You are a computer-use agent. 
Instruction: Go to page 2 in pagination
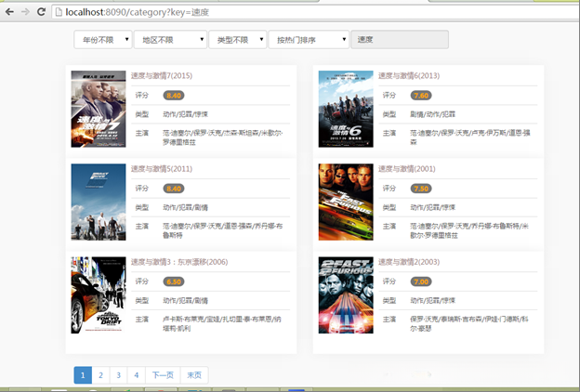100,375
